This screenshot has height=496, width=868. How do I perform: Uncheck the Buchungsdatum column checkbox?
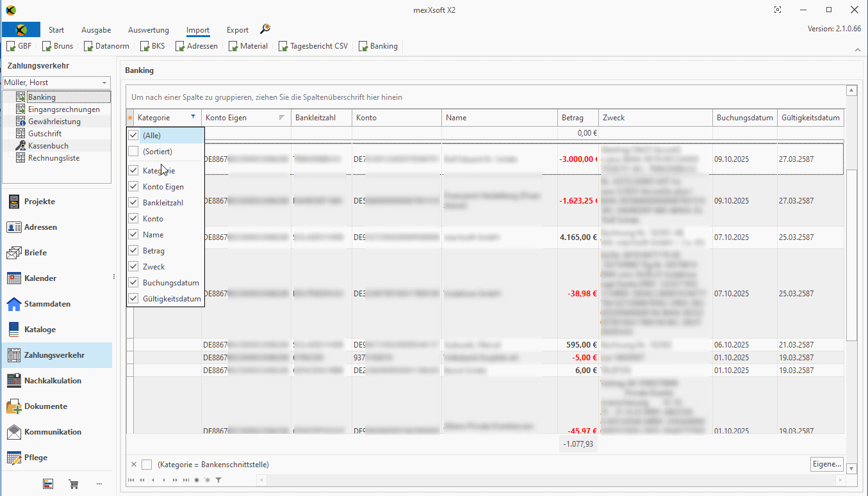pos(133,283)
